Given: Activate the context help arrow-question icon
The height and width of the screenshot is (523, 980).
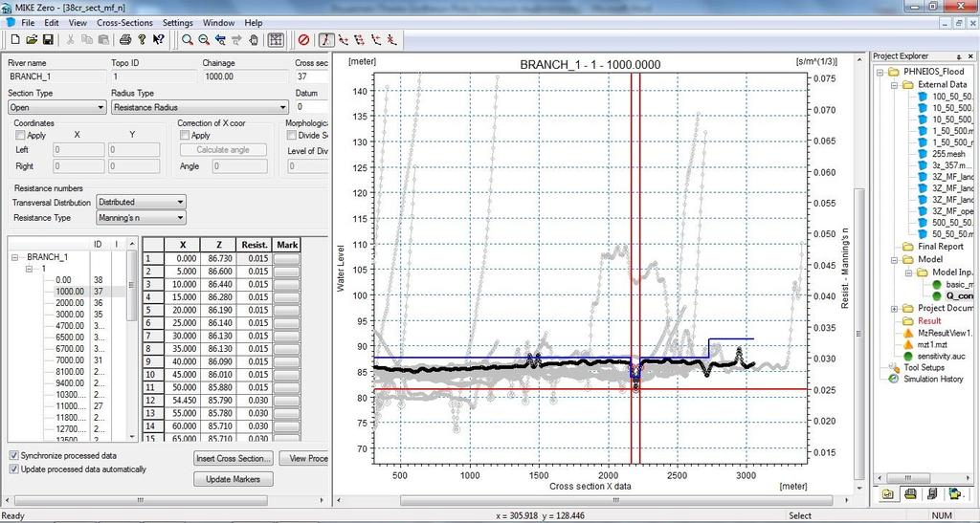Looking at the screenshot, I should tap(159, 39).
